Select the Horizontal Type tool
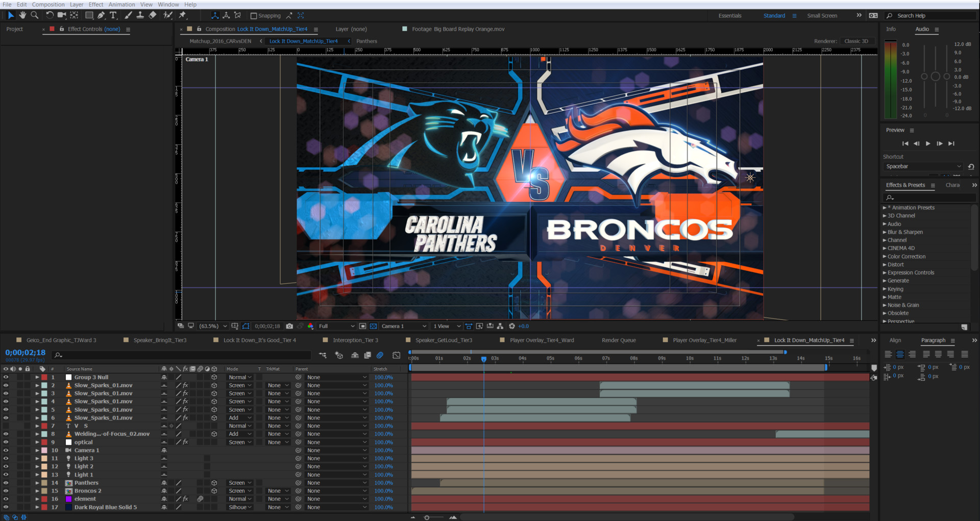 (113, 15)
